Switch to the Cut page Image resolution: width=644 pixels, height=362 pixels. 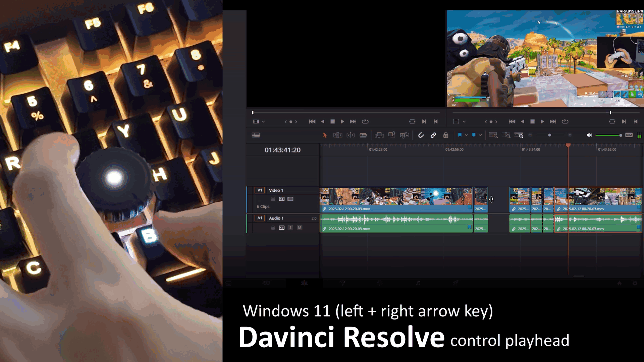click(266, 283)
